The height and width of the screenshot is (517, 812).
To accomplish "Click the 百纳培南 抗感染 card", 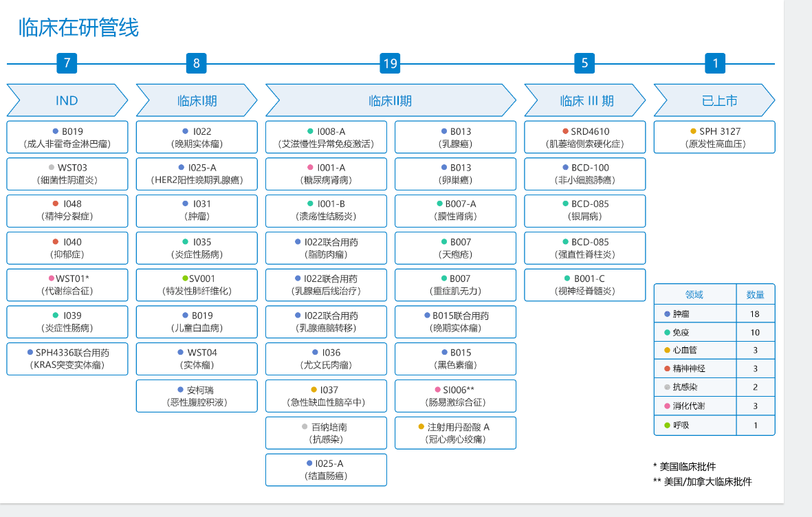I will (327, 433).
